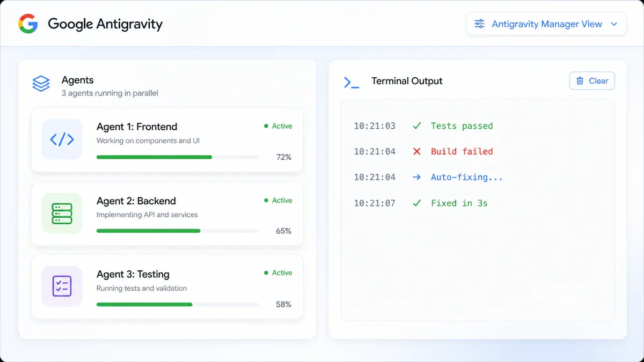
Task: Click the red X beside Build failed
Action: 416,152
